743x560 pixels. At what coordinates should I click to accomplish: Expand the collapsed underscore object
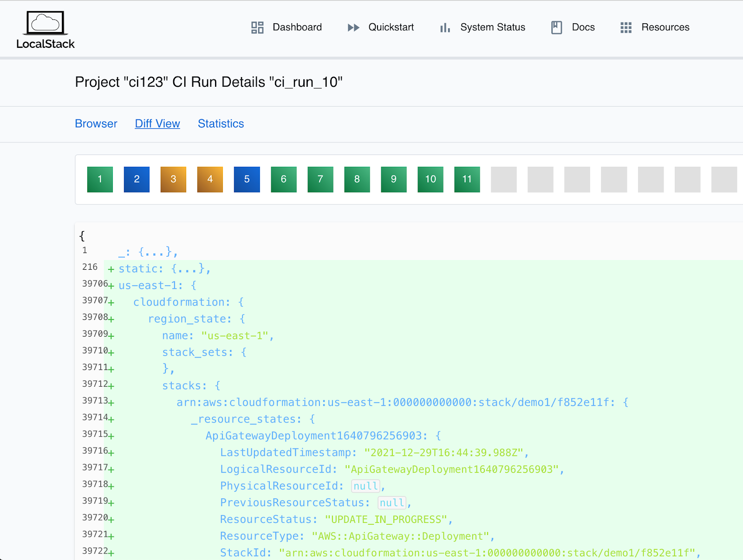coord(155,252)
